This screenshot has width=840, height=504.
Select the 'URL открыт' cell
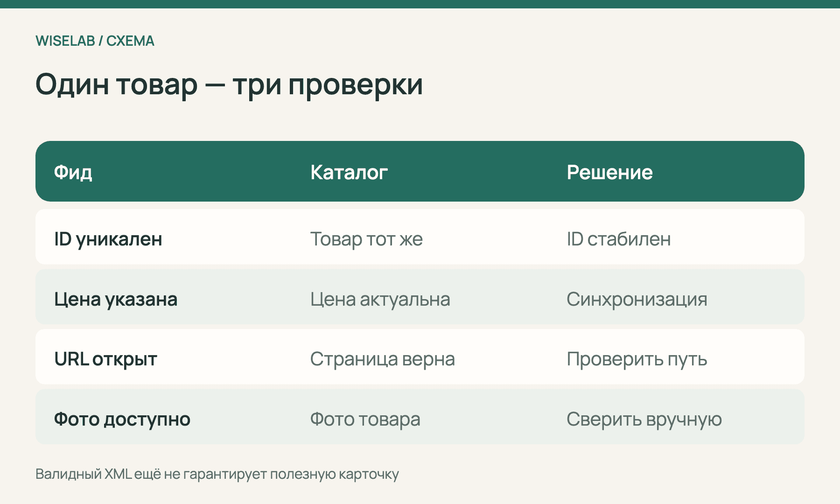click(x=105, y=359)
